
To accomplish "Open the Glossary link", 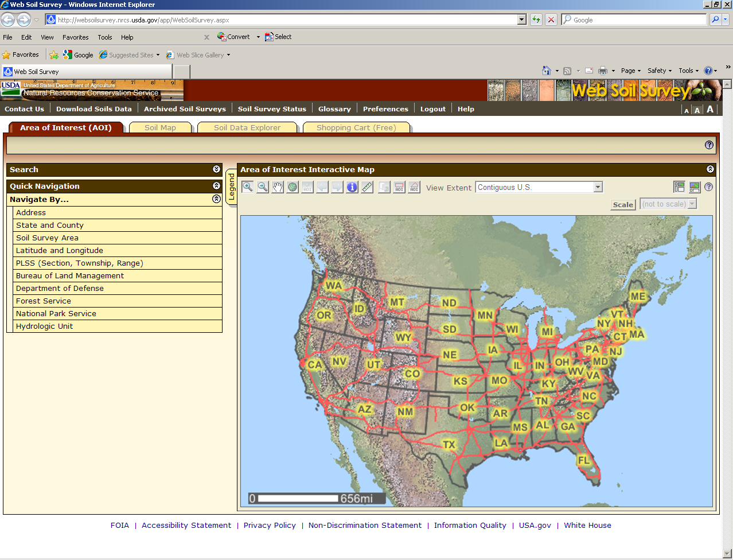I will (x=334, y=108).
